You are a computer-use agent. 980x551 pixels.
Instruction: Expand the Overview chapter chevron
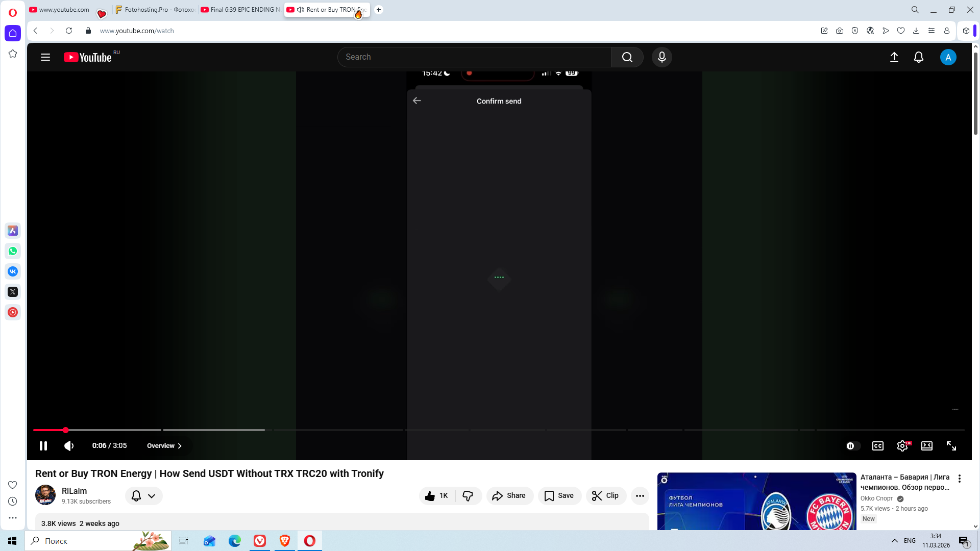[180, 446]
